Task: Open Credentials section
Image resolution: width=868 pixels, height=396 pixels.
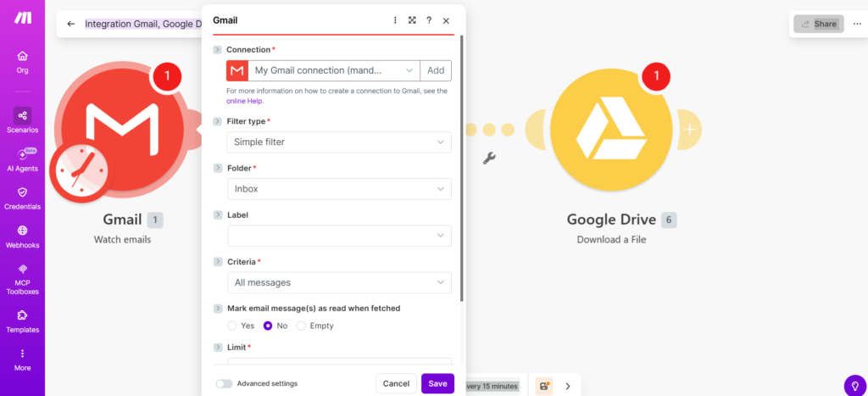Action: pos(22,198)
